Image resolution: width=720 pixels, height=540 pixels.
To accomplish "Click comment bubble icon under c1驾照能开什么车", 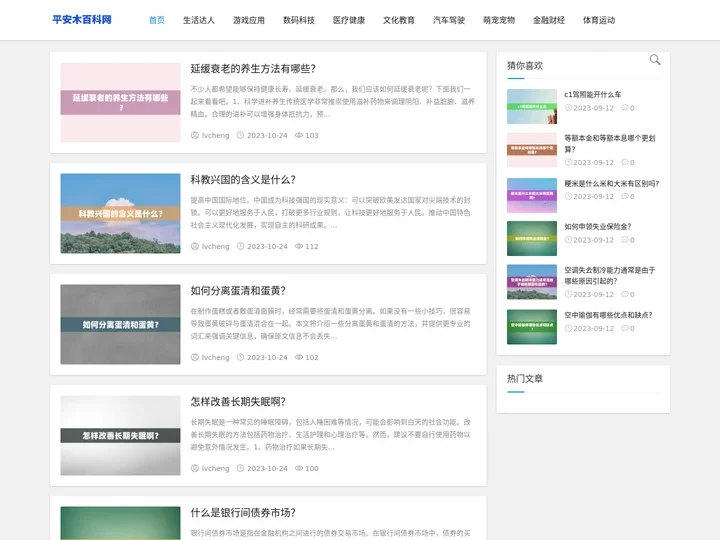I will click(x=624, y=108).
